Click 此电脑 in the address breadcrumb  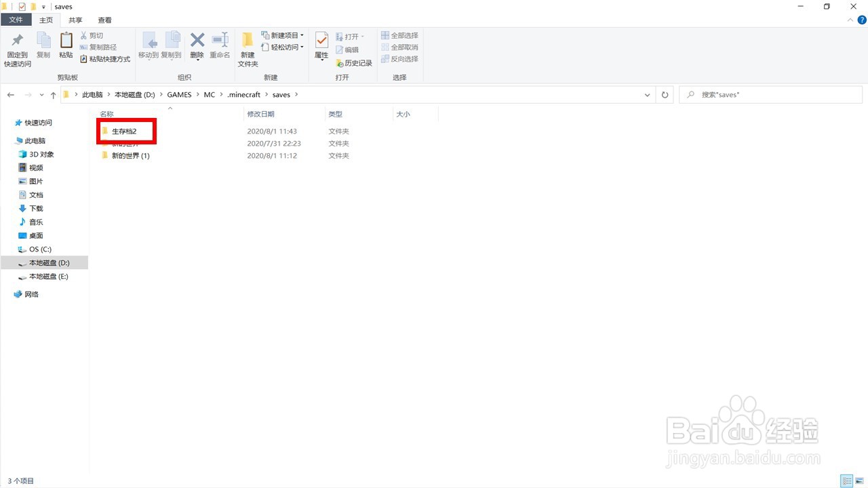coord(92,95)
